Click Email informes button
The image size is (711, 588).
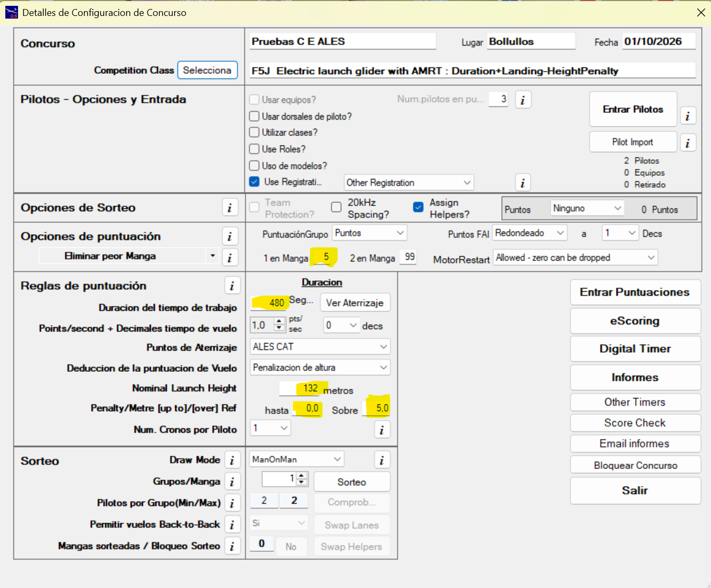coord(635,444)
